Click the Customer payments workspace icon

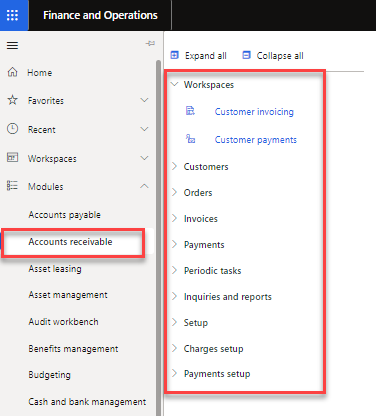(190, 139)
